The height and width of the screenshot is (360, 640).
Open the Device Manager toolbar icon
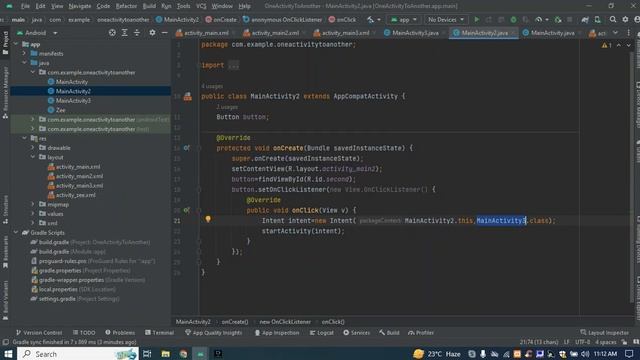click(598, 20)
